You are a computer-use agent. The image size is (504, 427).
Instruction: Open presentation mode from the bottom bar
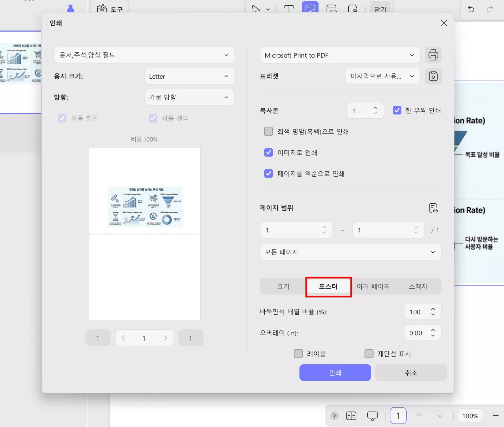pos(372,416)
